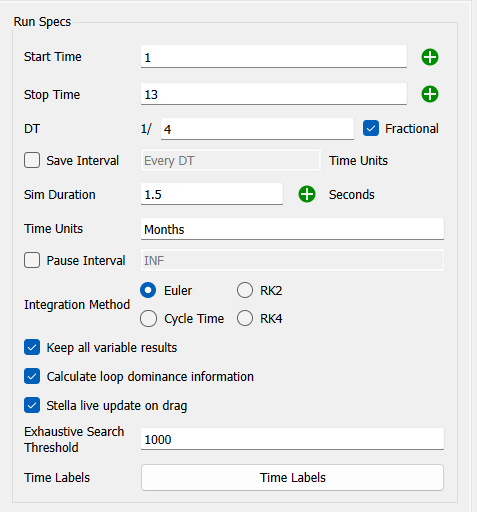This screenshot has height=512, width=477.
Task: Click the DT value field
Action: [257, 129]
